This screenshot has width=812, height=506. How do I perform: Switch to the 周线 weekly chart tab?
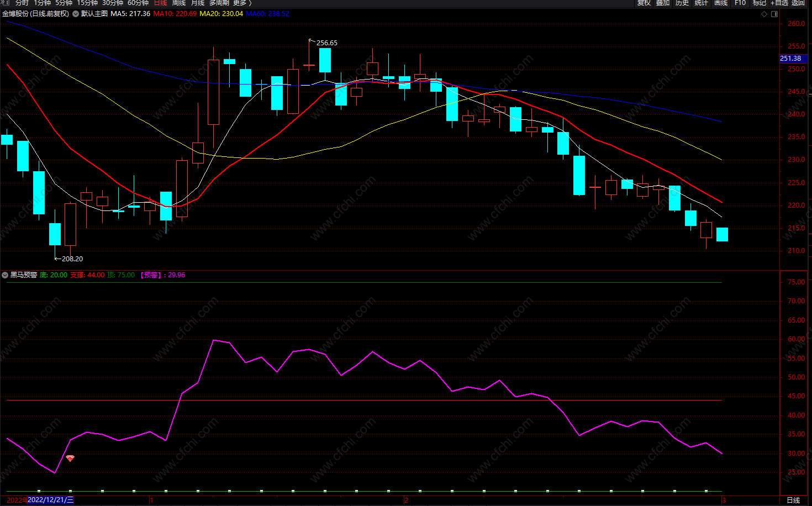click(179, 3)
